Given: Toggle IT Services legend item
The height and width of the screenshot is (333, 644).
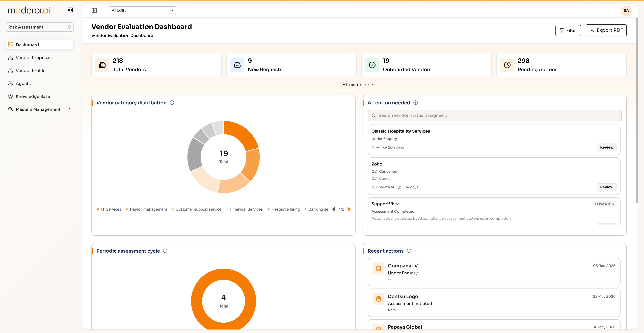Looking at the screenshot, I should [x=109, y=209].
